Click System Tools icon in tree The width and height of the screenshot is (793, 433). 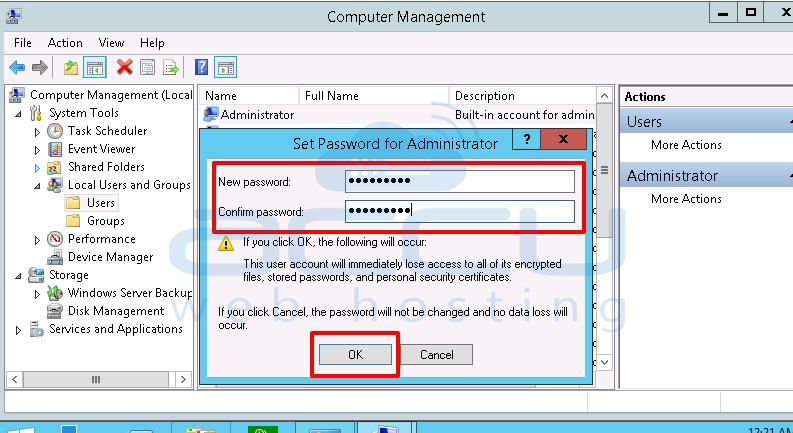pos(36,113)
